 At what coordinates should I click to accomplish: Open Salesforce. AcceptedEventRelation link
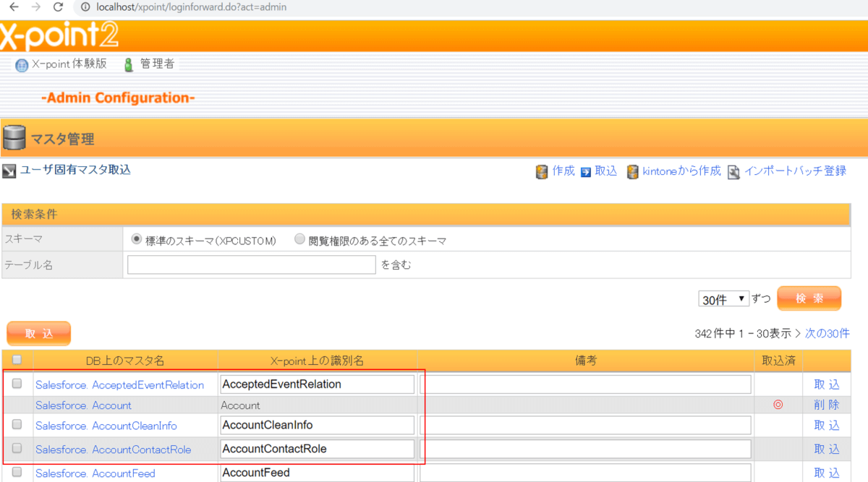119,385
